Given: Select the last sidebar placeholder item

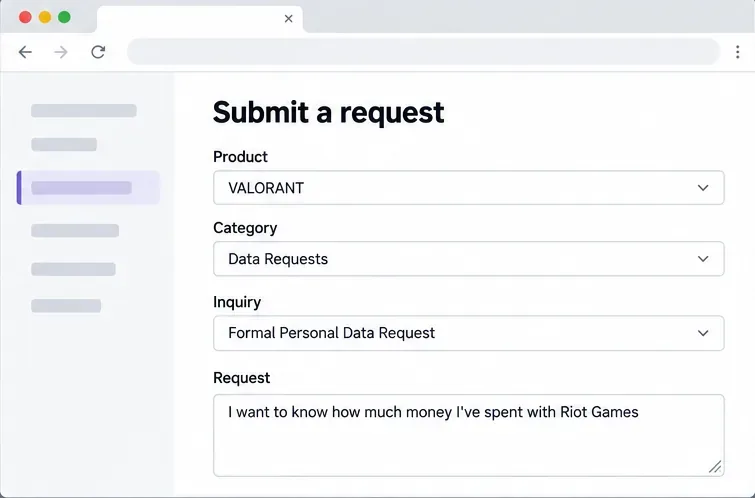Looking at the screenshot, I should tap(66, 306).
